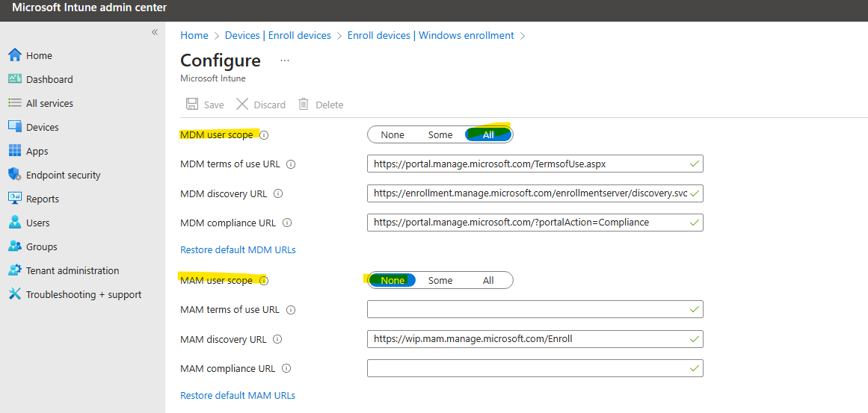Click the Discard X icon
The width and height of the screenshot is (868, 413).
(242, 104)
